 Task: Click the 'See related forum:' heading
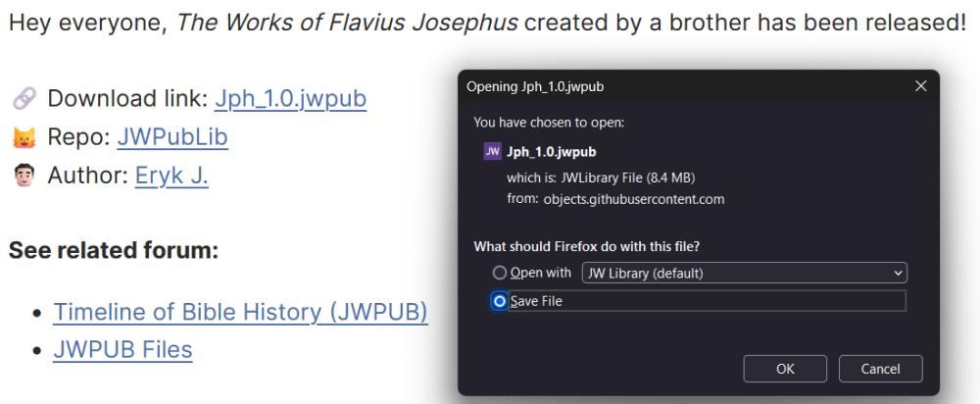(x=114, y=250)
